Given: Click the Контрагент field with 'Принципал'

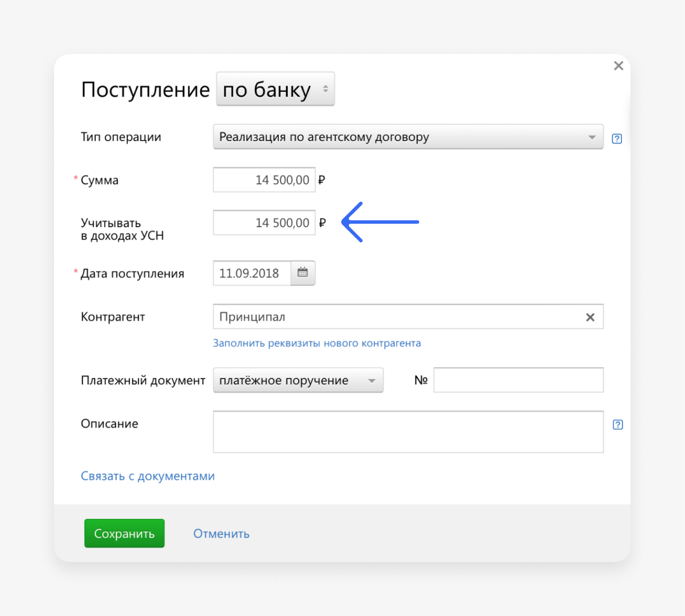Looking at the screenshot, I should (x=408, y=317).
